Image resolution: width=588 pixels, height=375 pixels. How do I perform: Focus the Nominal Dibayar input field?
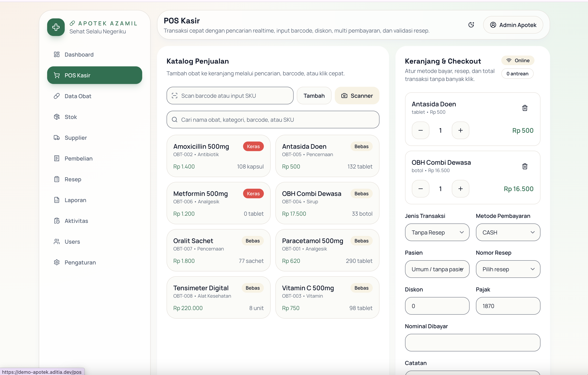(472, 342)
